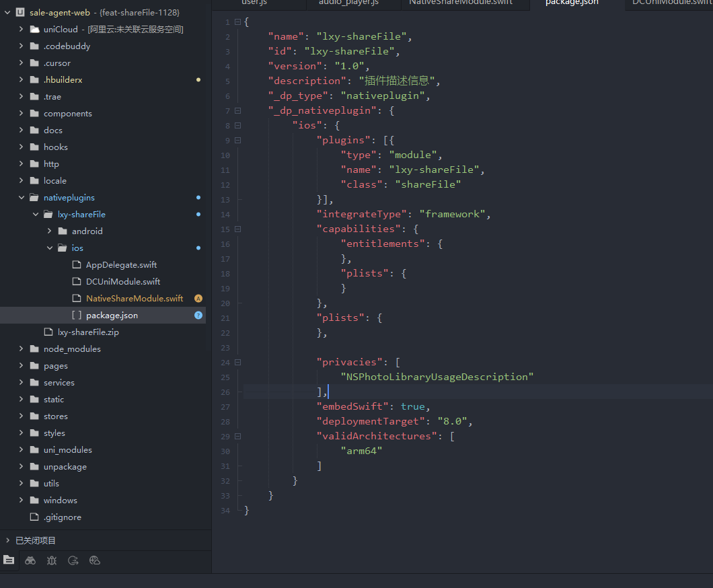Click the sync arrow icon in bottom bar
713x588 pixels.
(73, 560)
